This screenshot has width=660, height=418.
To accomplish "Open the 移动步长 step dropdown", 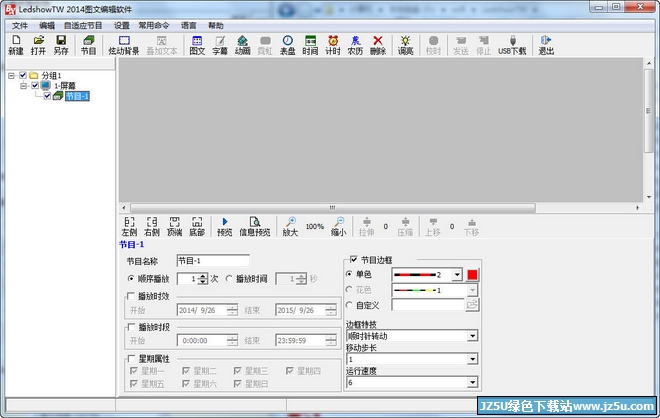I will coord(473,359).
